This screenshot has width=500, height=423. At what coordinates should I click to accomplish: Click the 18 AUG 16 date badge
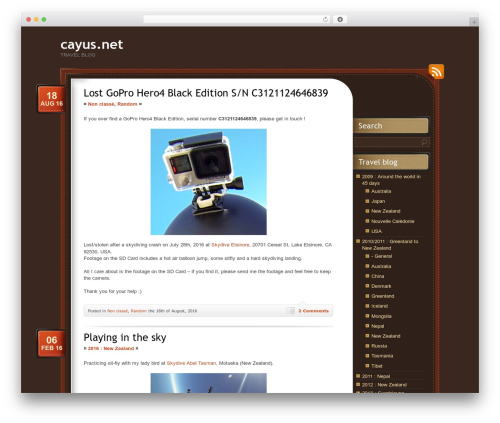tap(51, 99)
